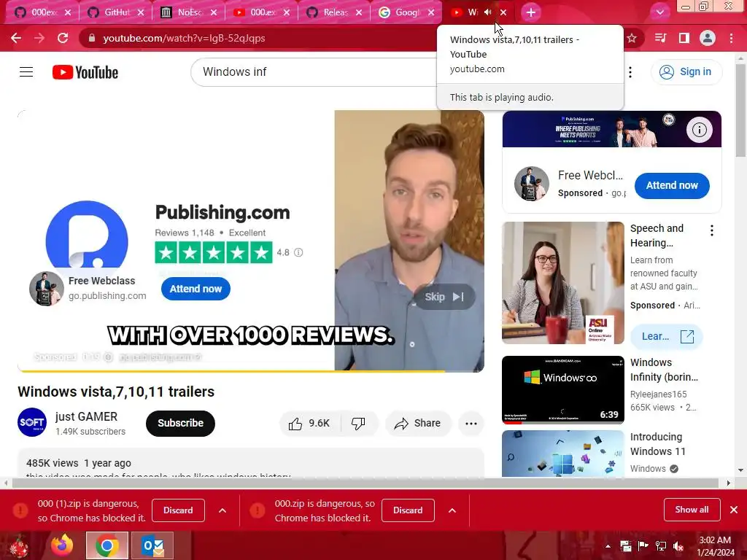Open the taskbar clock showing 3:02 AM

click(x=715, y=546)
